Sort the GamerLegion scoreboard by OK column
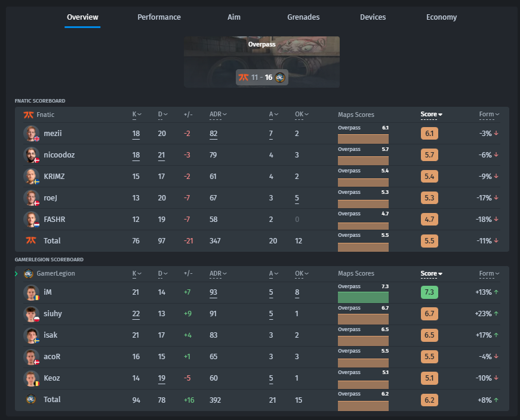 [301, 273]
